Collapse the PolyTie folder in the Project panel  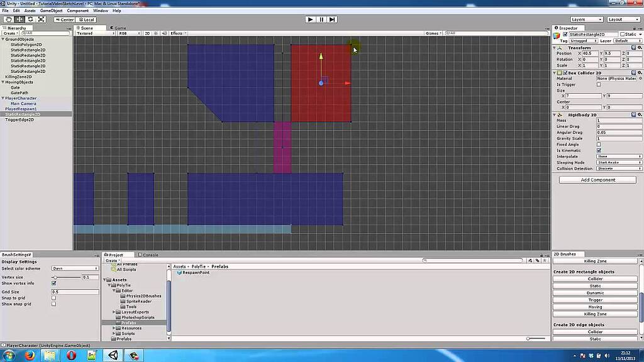(109, 285)
